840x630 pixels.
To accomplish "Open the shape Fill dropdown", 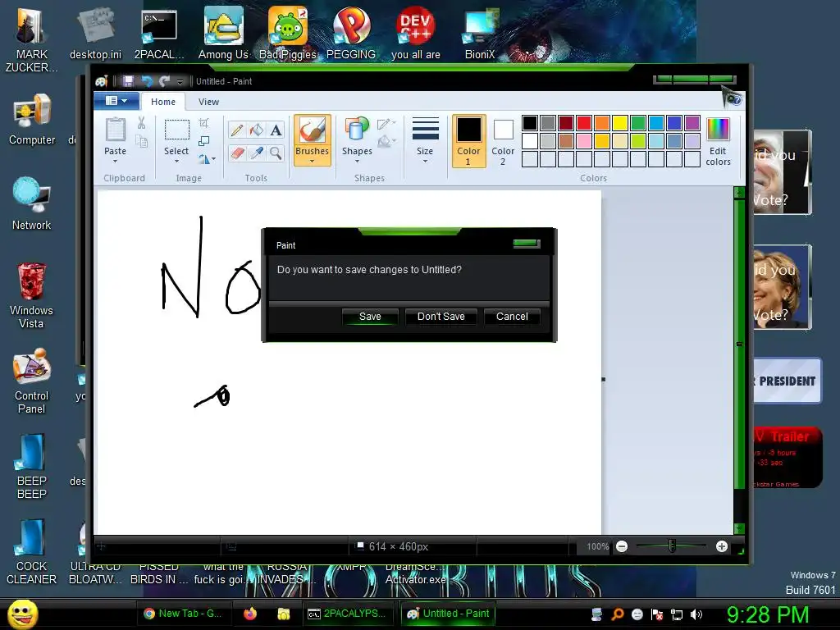I will (386, 142).
